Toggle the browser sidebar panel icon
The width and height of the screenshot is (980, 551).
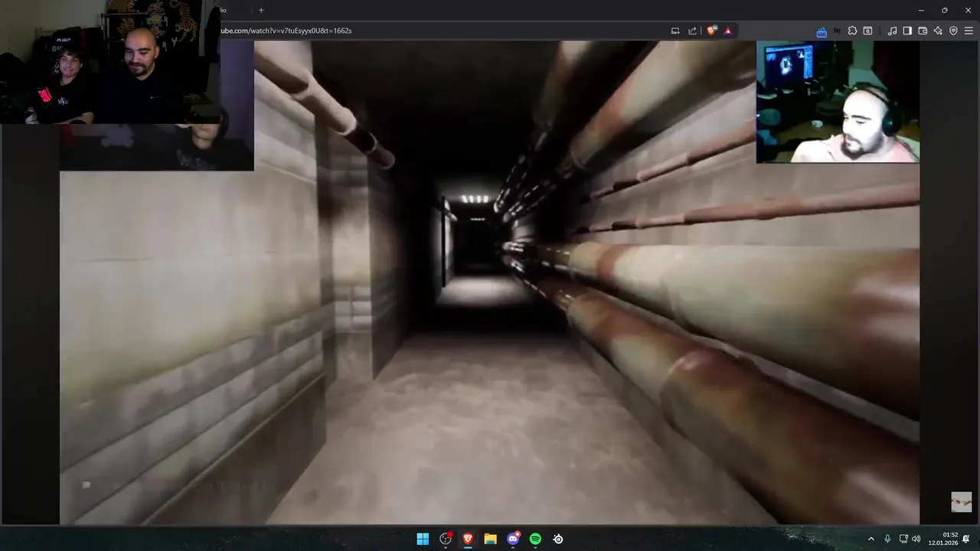(x=907, y=31)
